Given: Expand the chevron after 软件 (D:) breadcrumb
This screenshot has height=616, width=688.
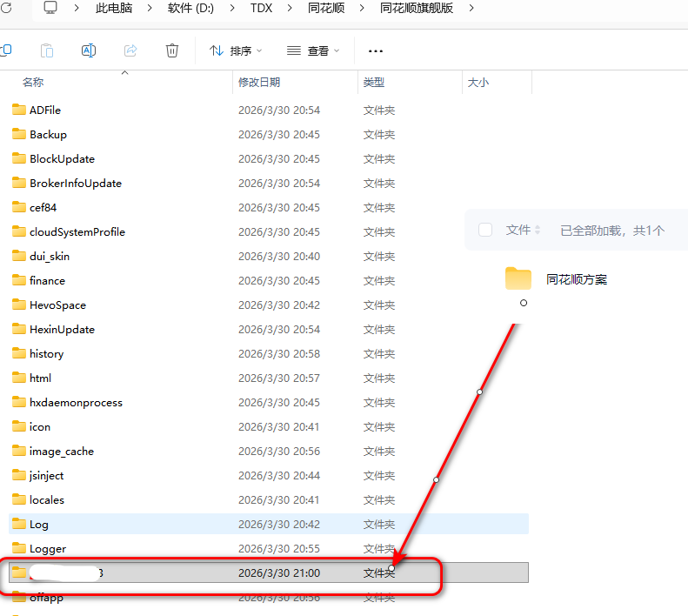Looking at the screenshot, I should (x=232, y=8).
